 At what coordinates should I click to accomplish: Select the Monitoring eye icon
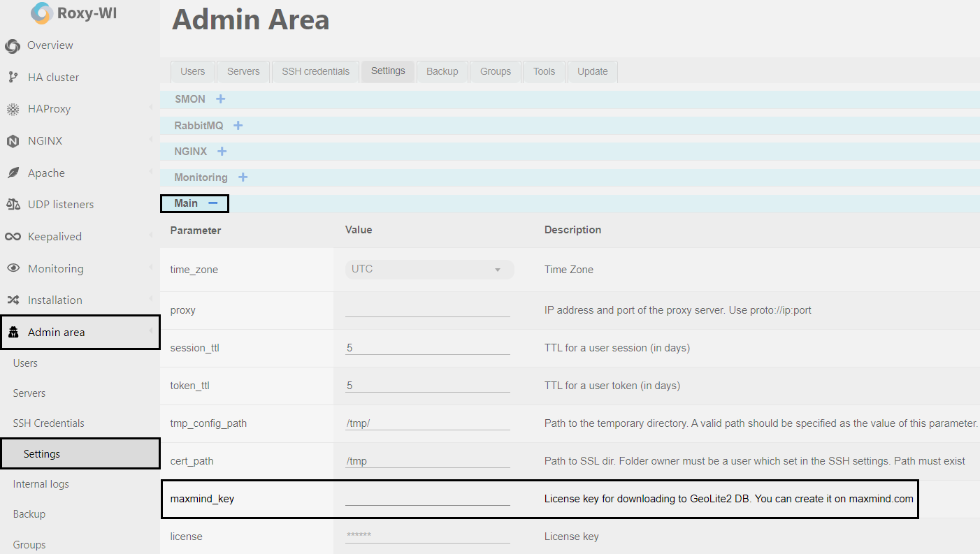13,268
